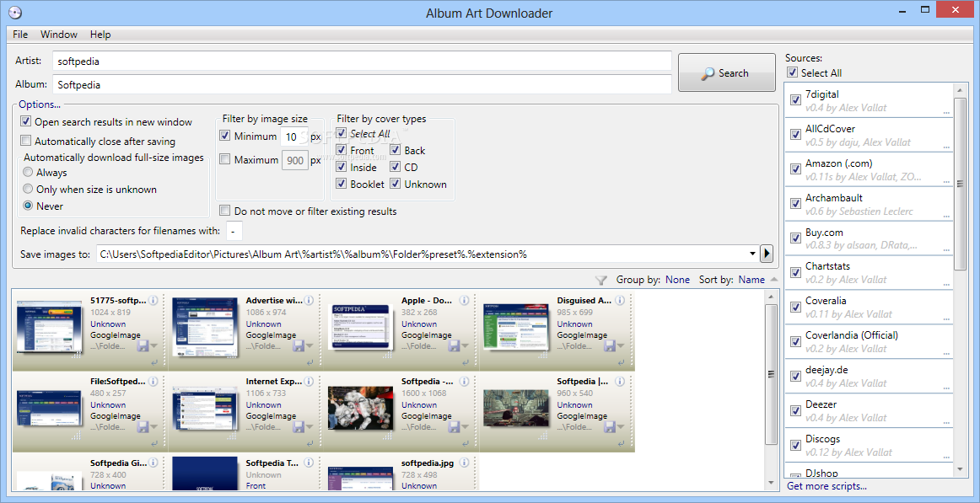Save the 960 x 540 image with the floppy icon
The image size is (980, 503).
[609, 427]
